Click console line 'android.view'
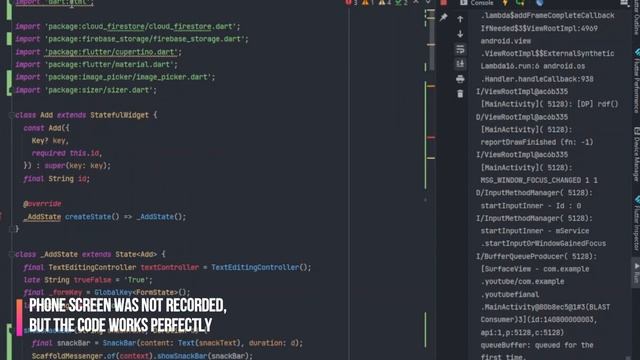Viewport: 640px width, 360px height. coord(506,41)
